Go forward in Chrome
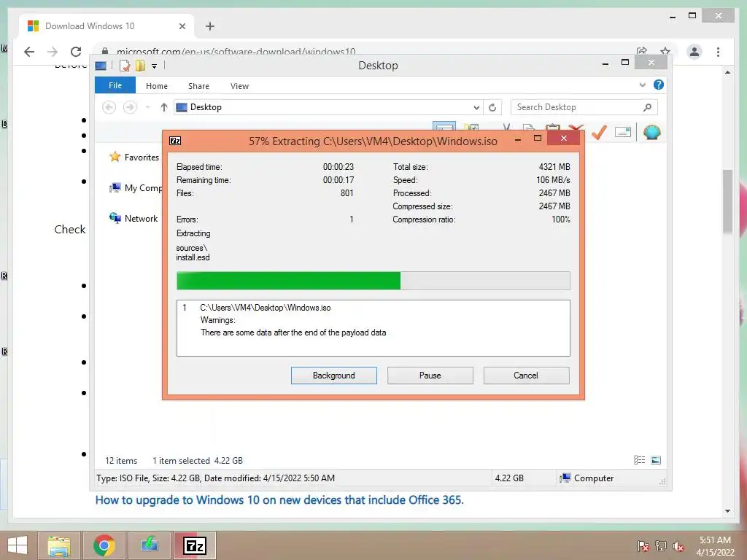Image resolution: width=747 pixels, height=560 pixels. [x=53, y=52]
